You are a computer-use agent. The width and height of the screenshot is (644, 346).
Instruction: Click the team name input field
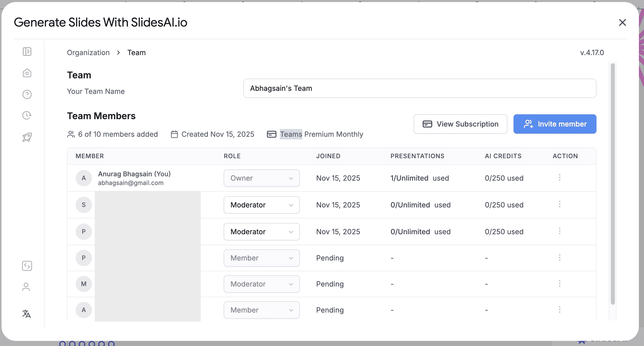pos(420,88)
